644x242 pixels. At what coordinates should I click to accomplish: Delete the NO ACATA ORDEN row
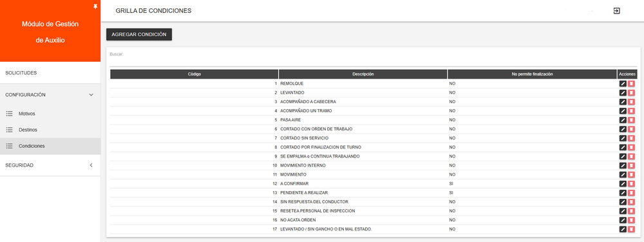pyautogui.click(x=631, y=220)
